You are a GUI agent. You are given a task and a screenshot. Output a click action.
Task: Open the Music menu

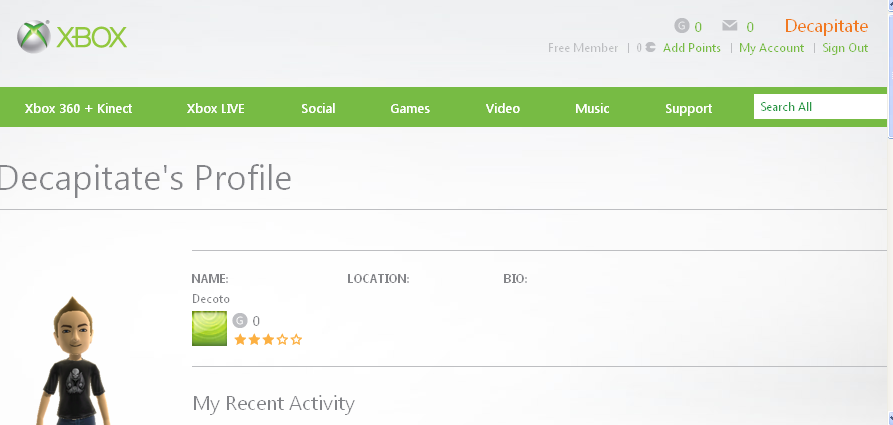[592, 108]
